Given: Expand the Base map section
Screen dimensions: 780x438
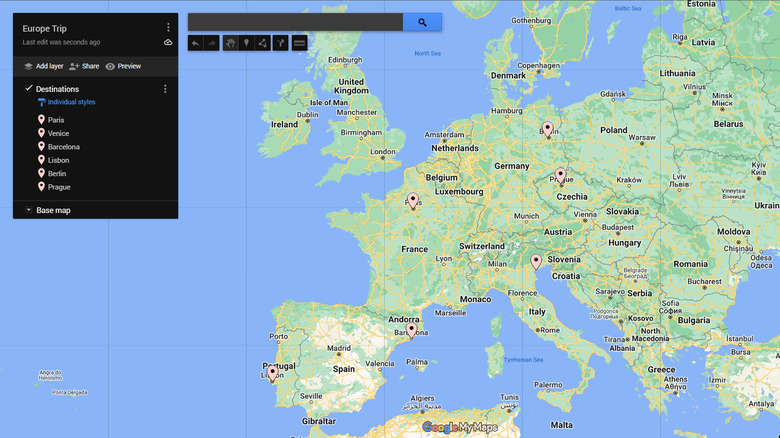Looking at the screenshot, I should point(29,210).
